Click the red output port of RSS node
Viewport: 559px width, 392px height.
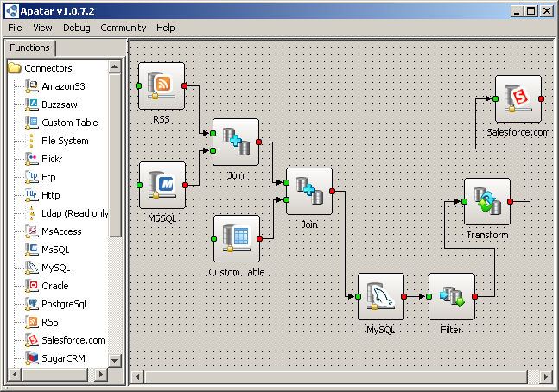click(184, 85)
